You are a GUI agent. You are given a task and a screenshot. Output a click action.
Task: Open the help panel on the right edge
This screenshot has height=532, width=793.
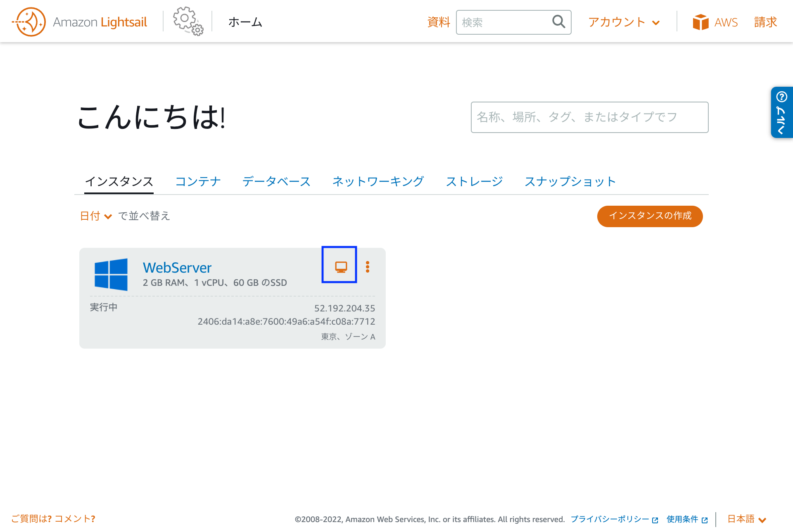[781, 112]
